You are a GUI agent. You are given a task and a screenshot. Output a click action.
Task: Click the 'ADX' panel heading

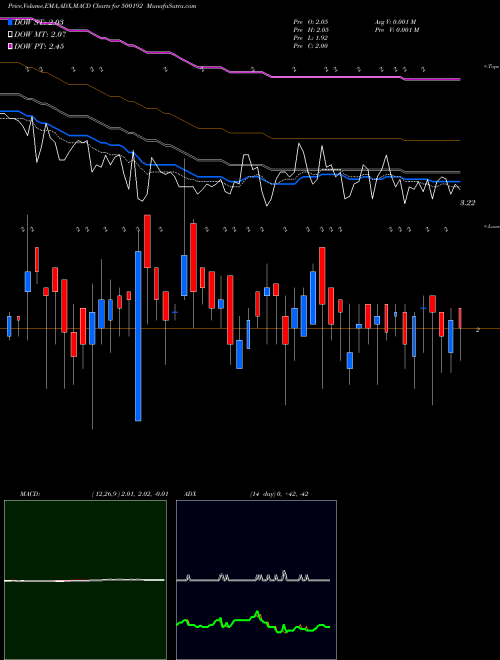(190, 494)
